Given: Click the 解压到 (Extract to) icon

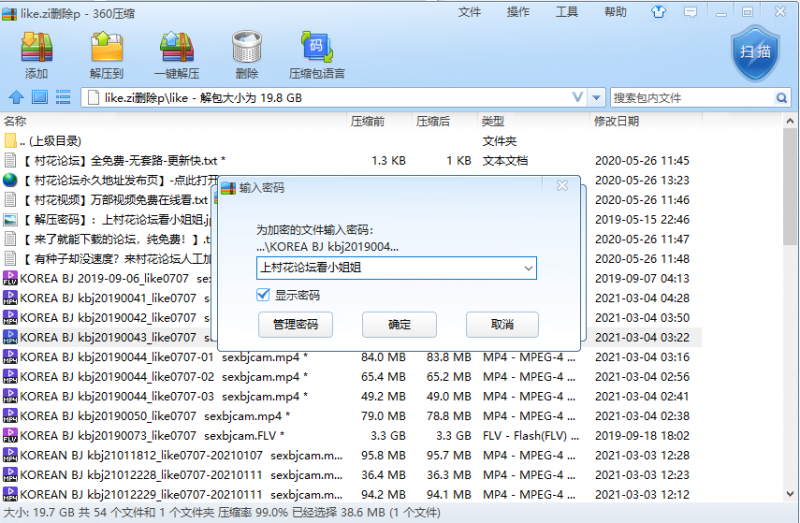Looking at the screenshot, I should pyautogui.click(x=106, y=54).
